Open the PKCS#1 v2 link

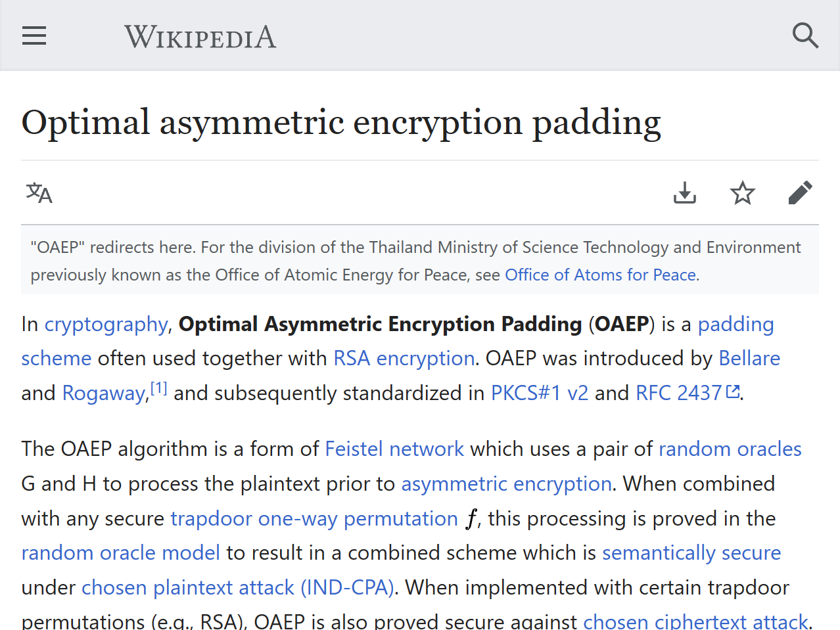click(540, 393)
